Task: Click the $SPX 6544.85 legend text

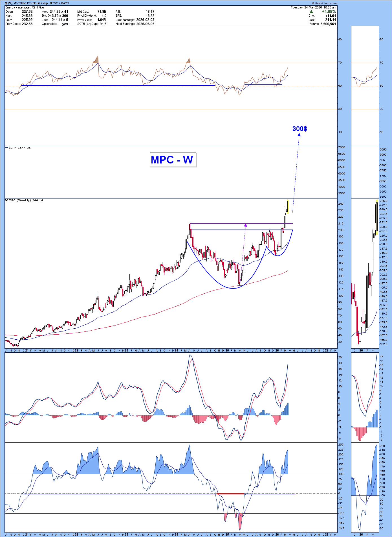Action: click(x=20, y=148)
